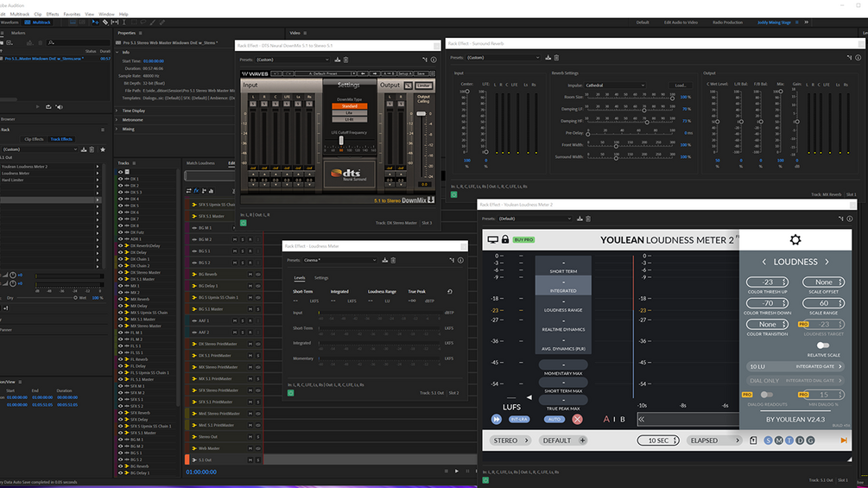Toggle Loudness Meter rack effect power button
Screen dimensions: 868x488
pos(290,393)
